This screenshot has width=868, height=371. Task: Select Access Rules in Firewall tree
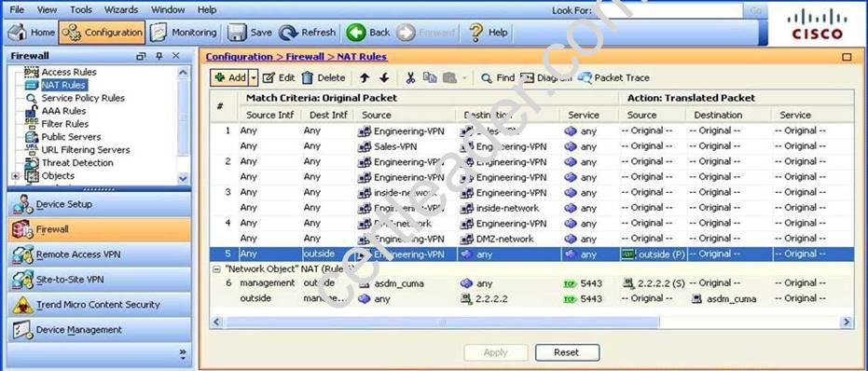point(69,72)
